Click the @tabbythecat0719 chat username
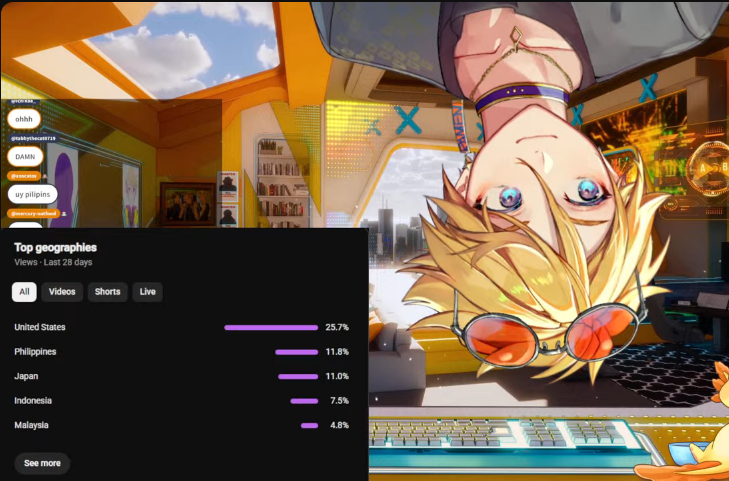 pyautogui.click(x=33, y=138)
